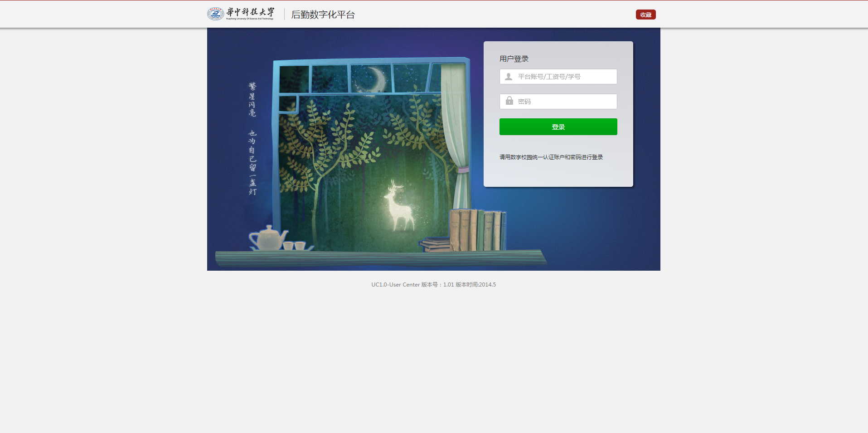Screen dimensions: 868x433
Task: Click the 用户登录 heading
Action: pos(514,59)
